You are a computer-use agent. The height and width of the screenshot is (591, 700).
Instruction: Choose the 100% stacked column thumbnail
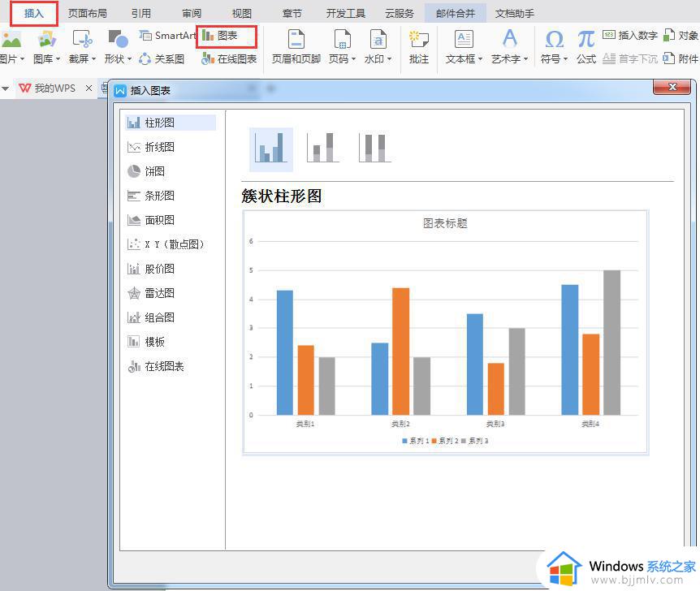click(x=375, y=148)
